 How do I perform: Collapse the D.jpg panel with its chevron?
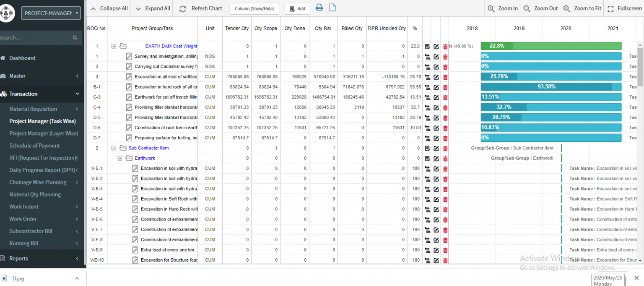77,278
